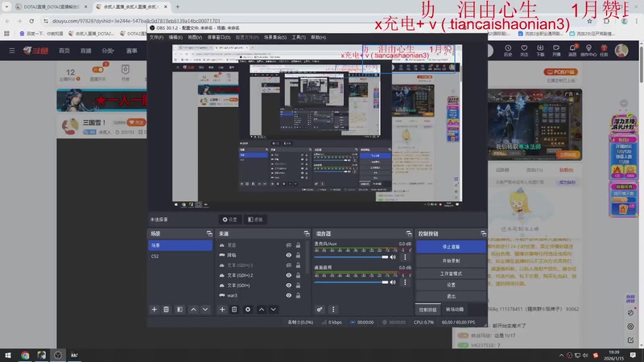Click 退出 exit button in OBS
Image resolution: width=644 pixels, height=362 pixels.
(451, 296)
